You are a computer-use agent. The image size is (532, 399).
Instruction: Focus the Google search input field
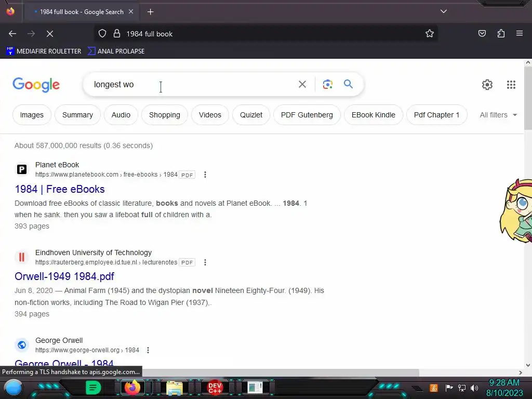tap(192, 84)
